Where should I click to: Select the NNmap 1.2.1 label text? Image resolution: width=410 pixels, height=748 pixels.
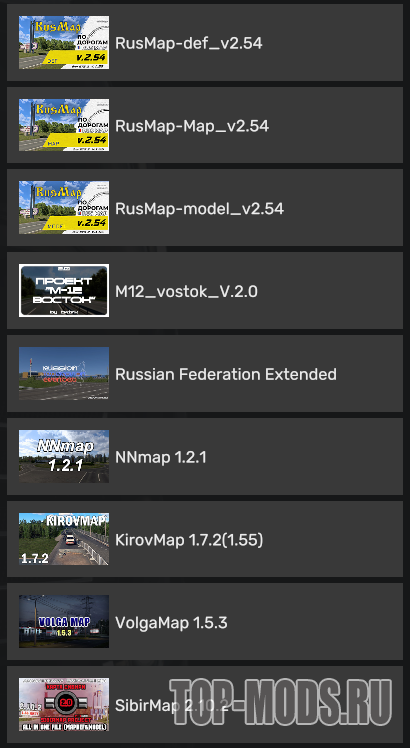[x=161, y=457]
